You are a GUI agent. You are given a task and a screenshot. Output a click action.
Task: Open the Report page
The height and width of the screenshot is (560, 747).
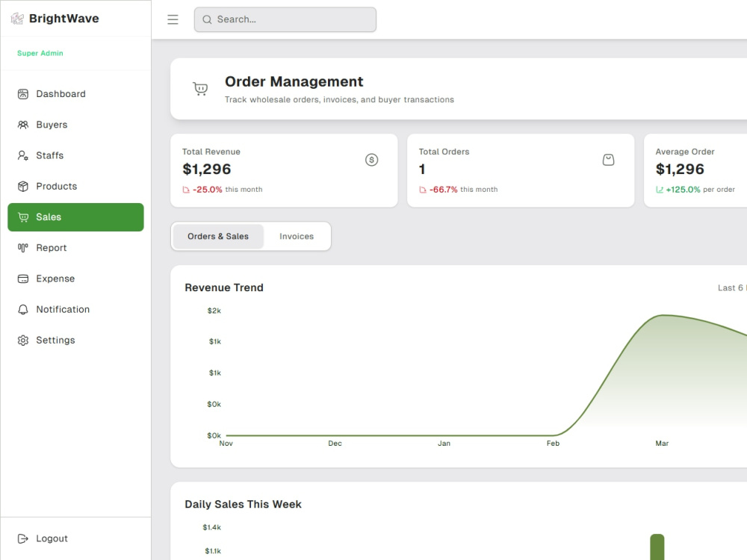click(x=75, y=248)
